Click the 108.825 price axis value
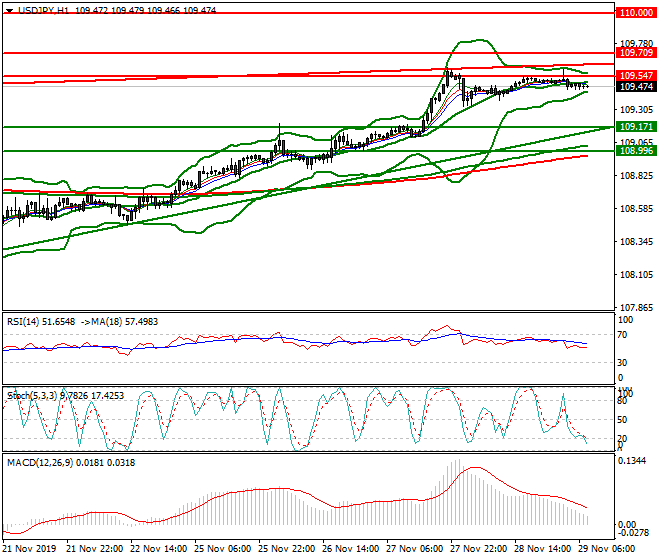The height and width of the screenshot is (560, 660). [x=636, y=176]
